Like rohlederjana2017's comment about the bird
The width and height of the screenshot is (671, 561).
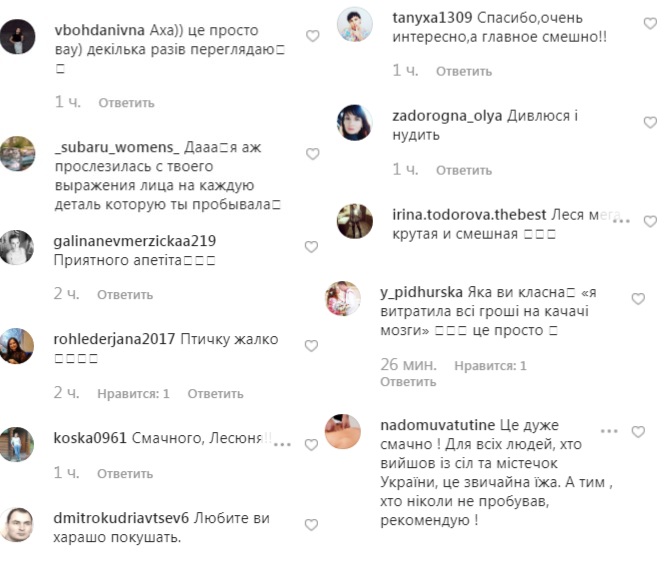click(311, 346)
